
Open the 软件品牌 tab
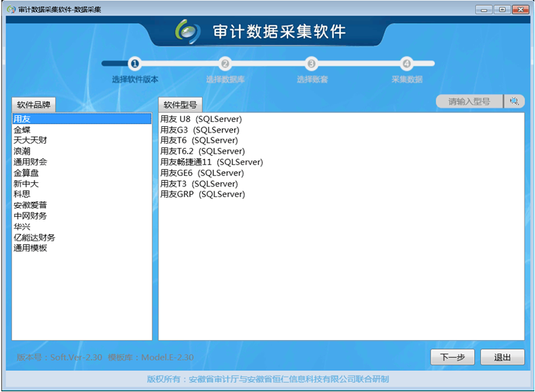[34, 104]
